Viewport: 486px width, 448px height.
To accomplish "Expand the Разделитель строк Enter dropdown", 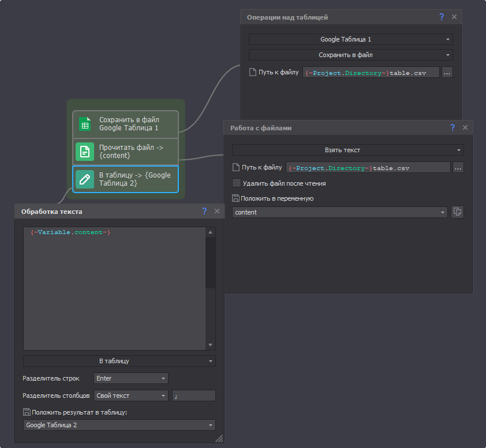I will click(130, 379).
